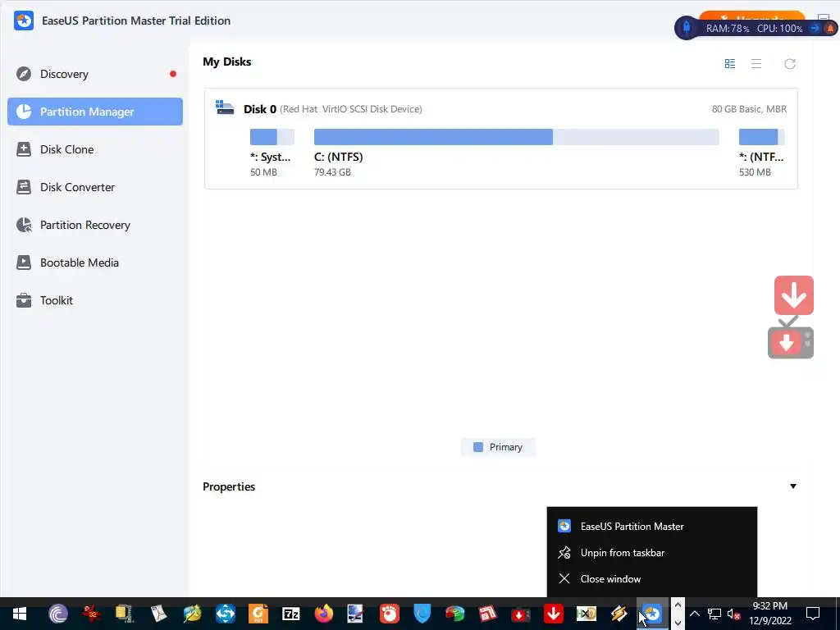
Task: Click the Discovery compass icon
Action: click(24, 74)
